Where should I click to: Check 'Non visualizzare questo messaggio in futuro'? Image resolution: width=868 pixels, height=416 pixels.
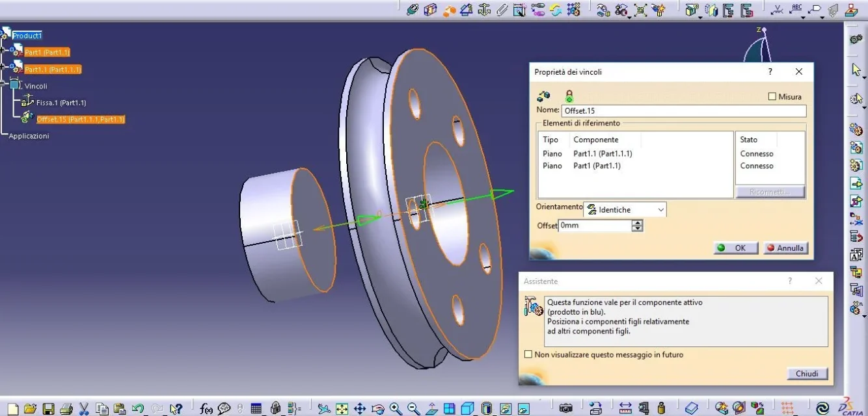coord(528,355)
